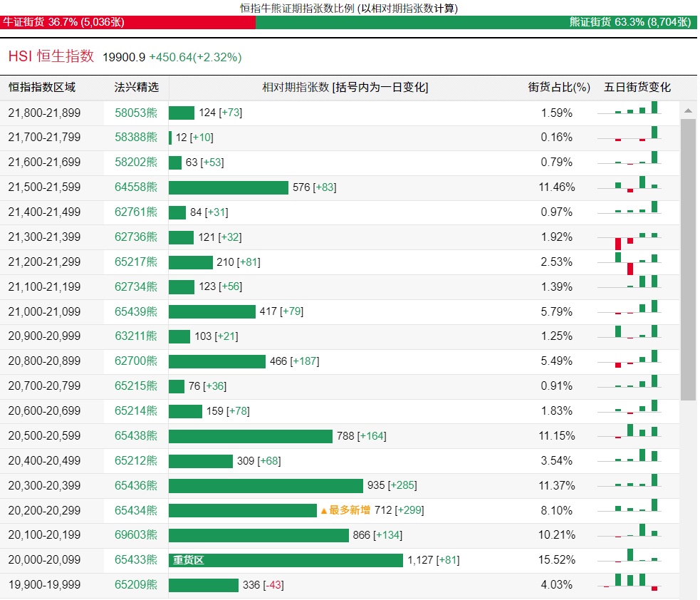Click the 重货区 bar for 20,000-20,099

pos(286,560)
